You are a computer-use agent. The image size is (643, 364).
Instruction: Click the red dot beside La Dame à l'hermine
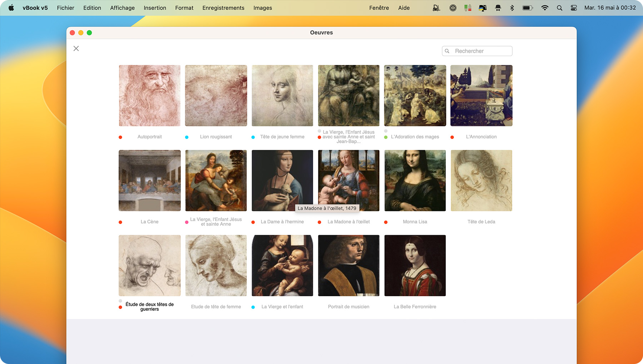pos(253,222)
